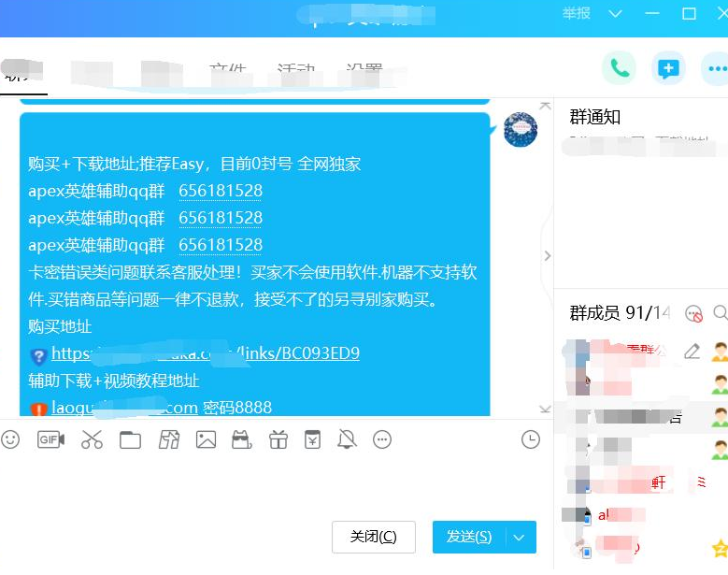
Task: Send a gift via gift box icon
Action: pyautogui.click(x=278, y=439)
